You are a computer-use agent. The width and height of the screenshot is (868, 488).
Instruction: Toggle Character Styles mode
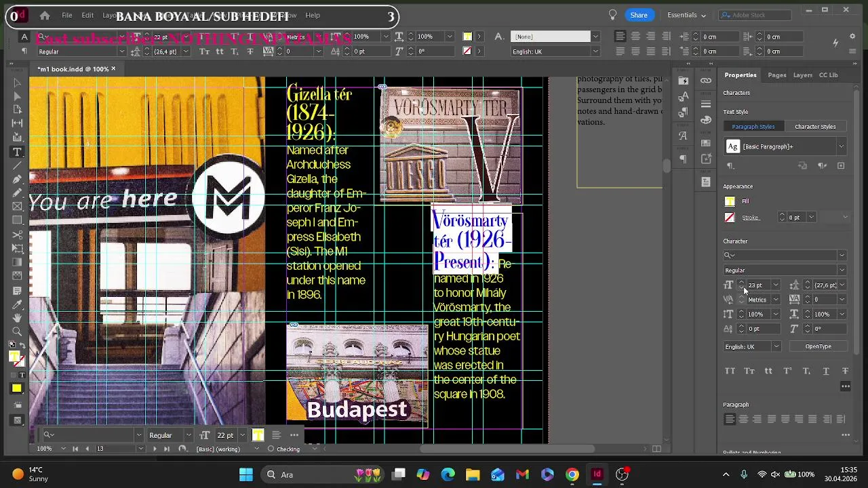click(x=815, y=127)
